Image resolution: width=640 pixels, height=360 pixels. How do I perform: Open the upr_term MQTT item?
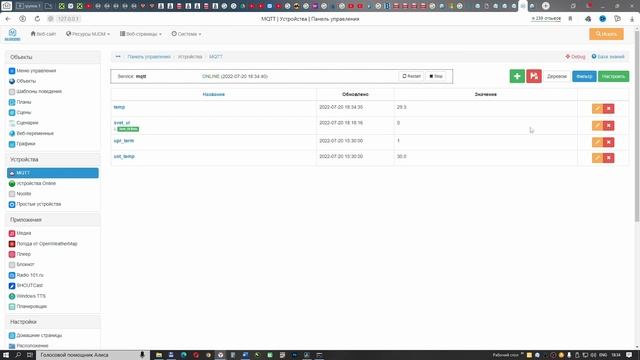[x=124, y=140]
